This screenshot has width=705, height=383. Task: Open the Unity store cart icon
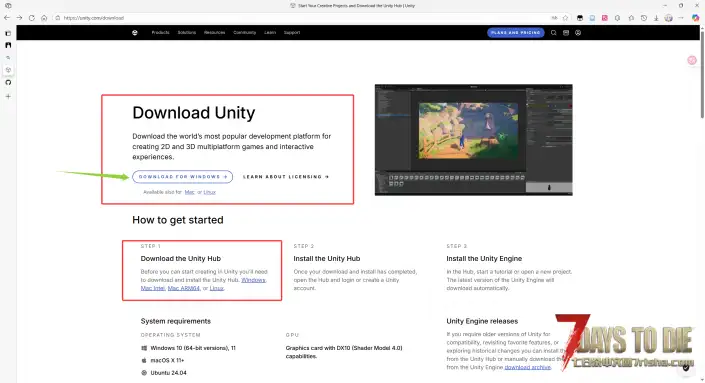click(x=566, y=33)
